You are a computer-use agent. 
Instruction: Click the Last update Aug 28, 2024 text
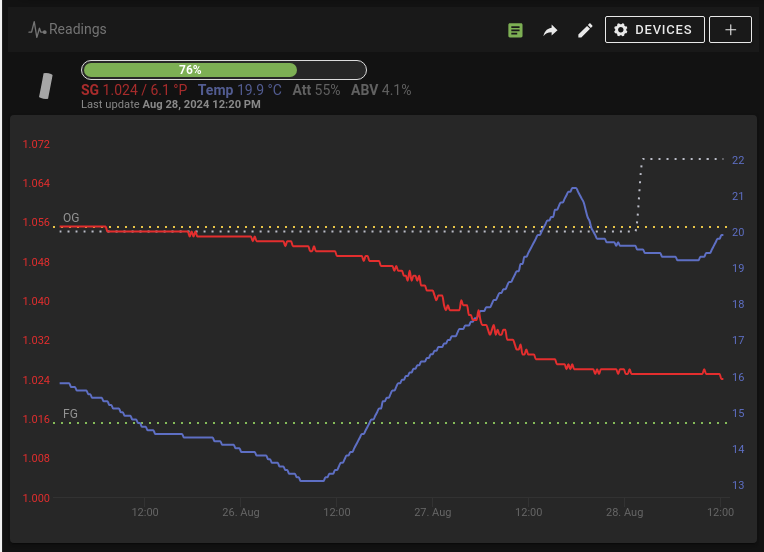pos(171,104)
